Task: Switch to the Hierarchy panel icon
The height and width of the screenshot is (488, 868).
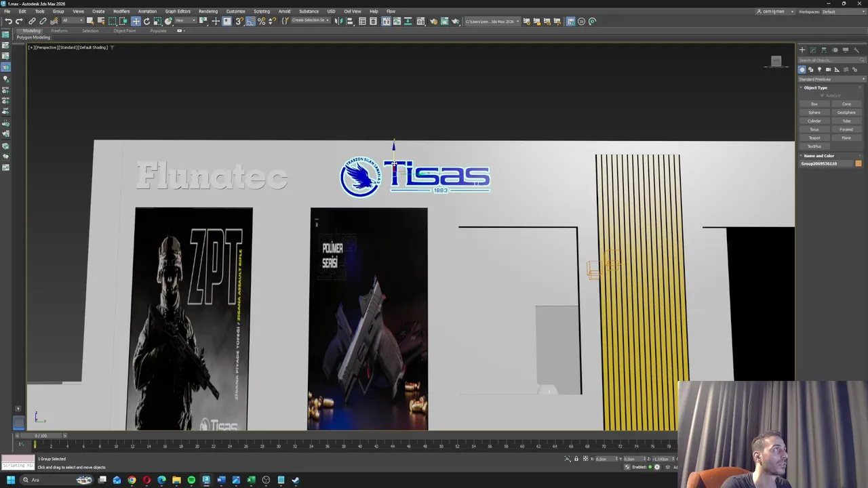Action: pyautogui.click(x=824, y=49)
